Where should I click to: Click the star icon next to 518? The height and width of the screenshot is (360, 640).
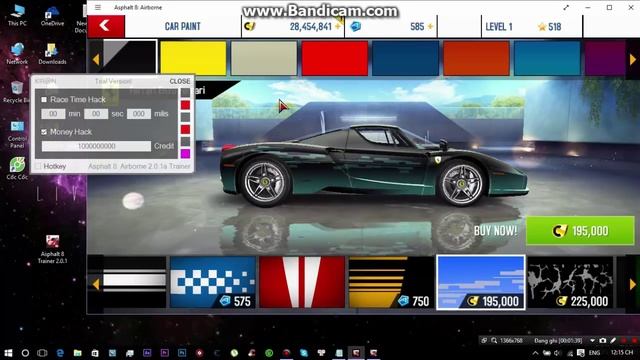click(x=542, y=27)
